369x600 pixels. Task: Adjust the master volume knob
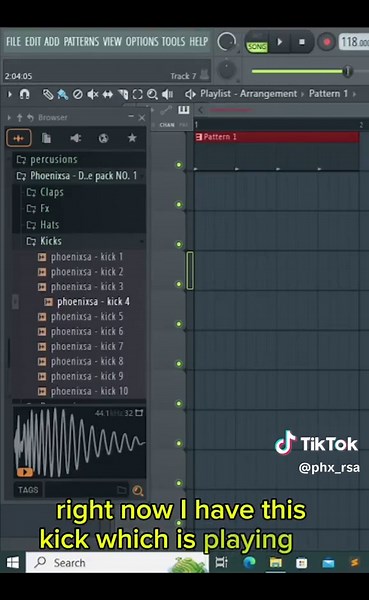[227, 42]
